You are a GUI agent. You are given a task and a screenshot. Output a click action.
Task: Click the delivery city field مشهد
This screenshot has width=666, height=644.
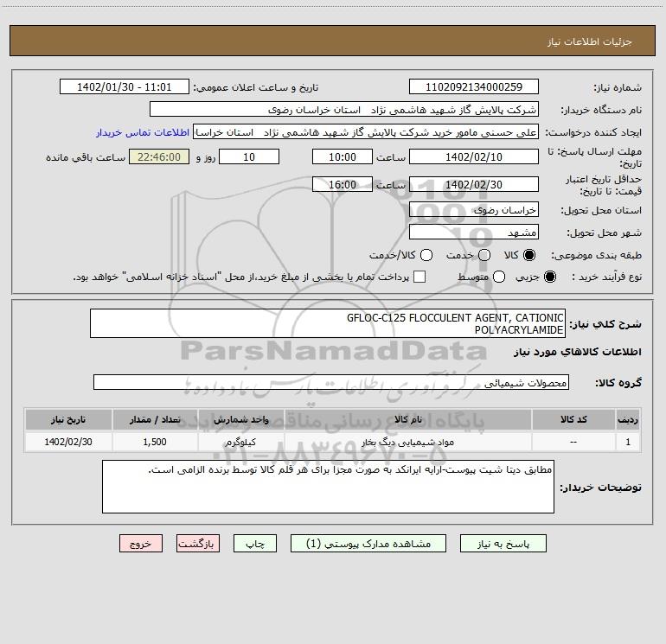pos(474,232)
